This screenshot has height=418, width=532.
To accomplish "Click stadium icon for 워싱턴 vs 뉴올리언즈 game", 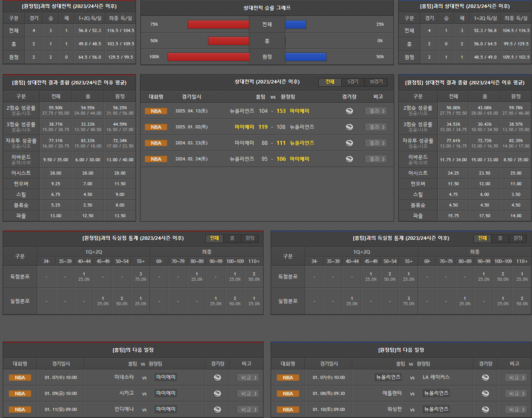I will pyautogui.click(x=485, y=410).
